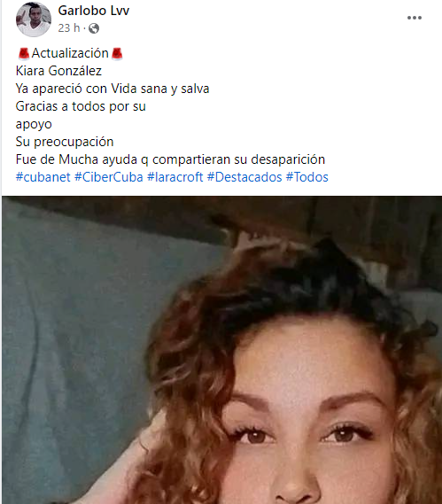Screen dimensions: 442x504
Task: Click the siren emoji after Actualización
Action: [117, 54]
